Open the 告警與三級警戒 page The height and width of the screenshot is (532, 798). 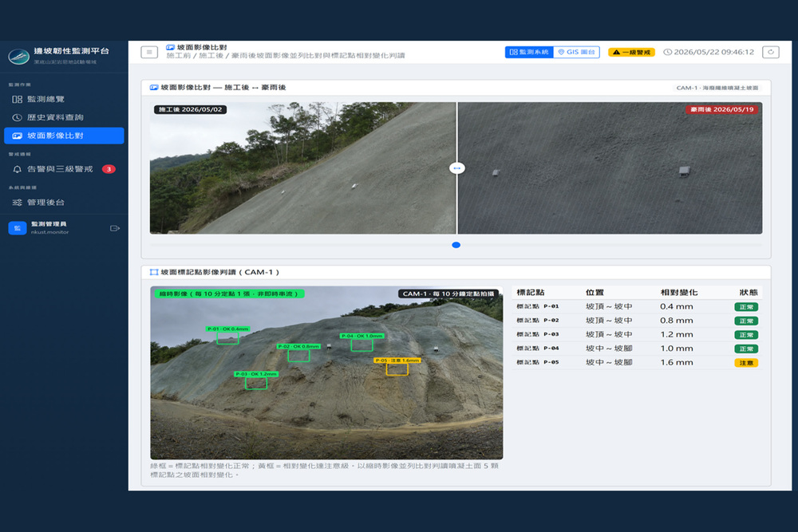[64, 169]
